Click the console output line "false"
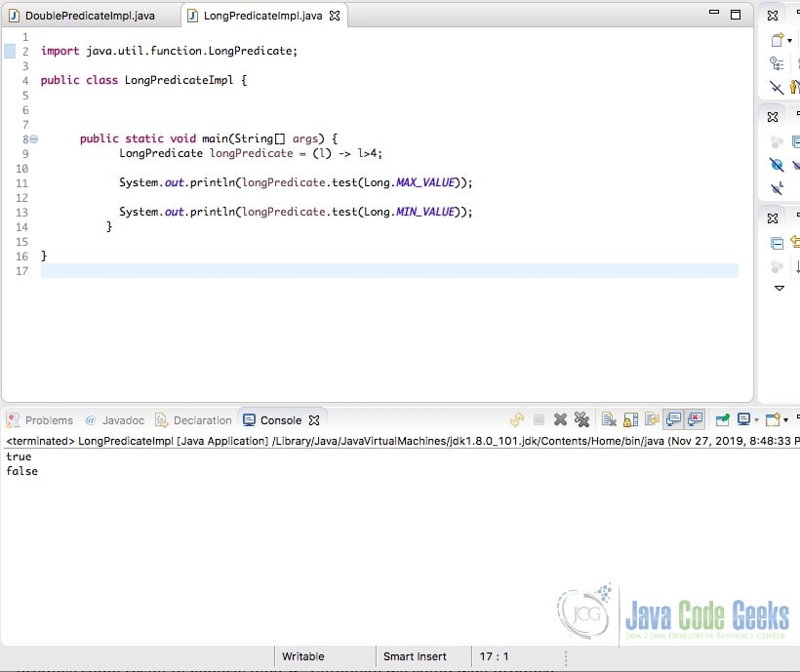The width and height of the screenshot is (800, 672). coord(21,471)
